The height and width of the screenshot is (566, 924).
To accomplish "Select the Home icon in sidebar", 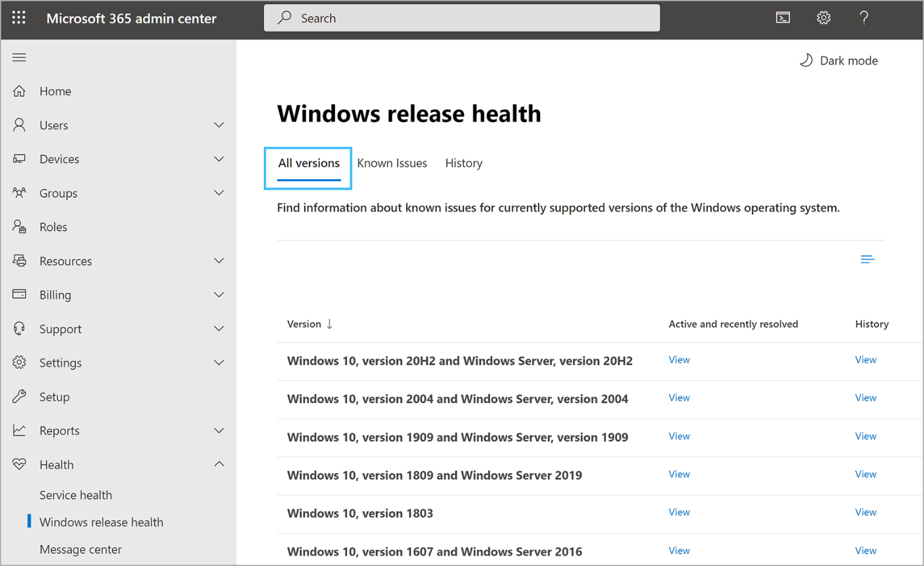I will (19, 91).
